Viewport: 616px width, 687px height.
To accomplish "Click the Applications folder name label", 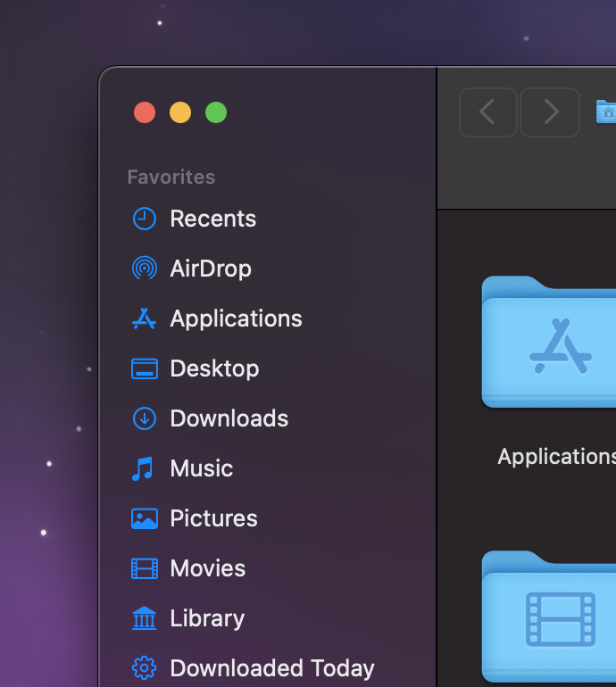I will [x=557, y=457].
